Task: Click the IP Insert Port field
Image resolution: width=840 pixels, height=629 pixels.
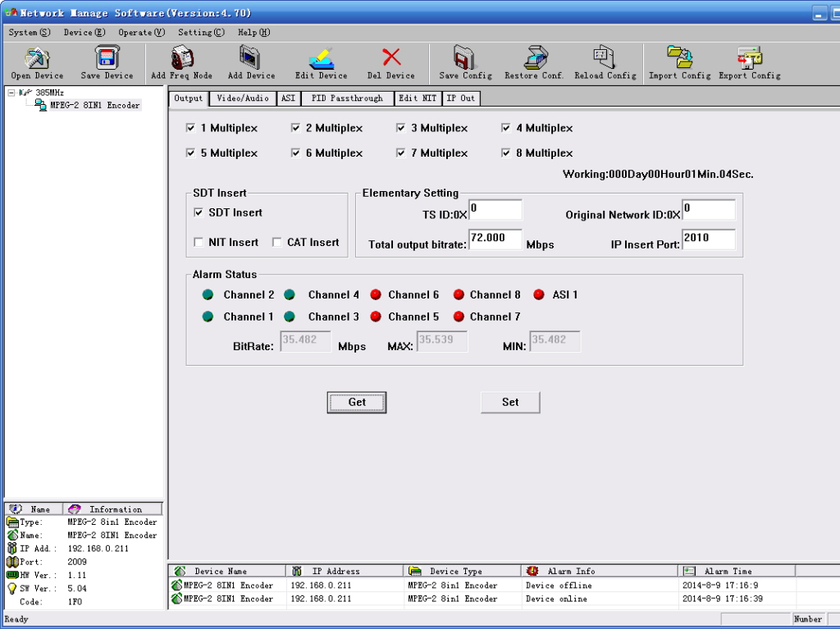Action: tap(708, 239)
